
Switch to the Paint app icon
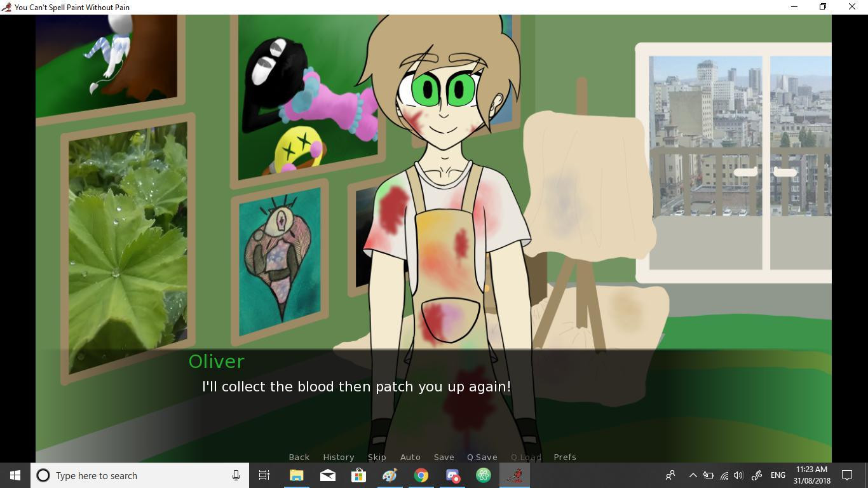coord(390,475)
